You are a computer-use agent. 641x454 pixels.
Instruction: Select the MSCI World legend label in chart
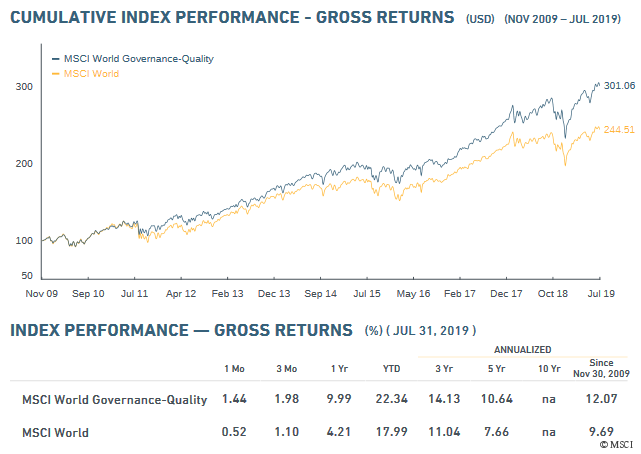click(93, 74)
